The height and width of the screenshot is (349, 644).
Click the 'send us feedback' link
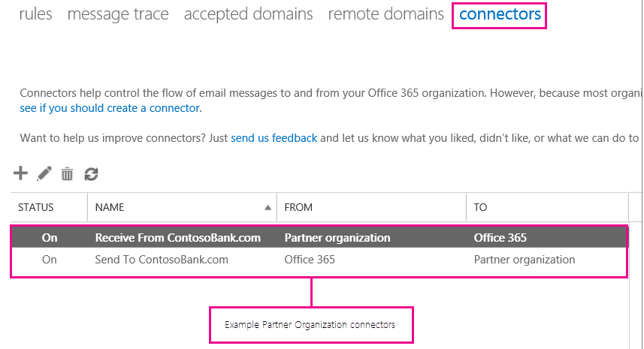point(274,138)
